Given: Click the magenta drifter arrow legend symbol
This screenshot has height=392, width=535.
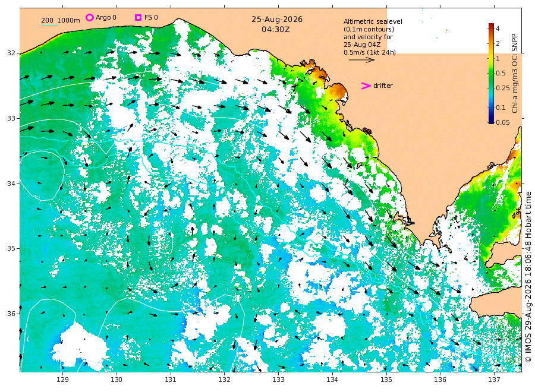Looking at the screenshot, I should 366,86.
